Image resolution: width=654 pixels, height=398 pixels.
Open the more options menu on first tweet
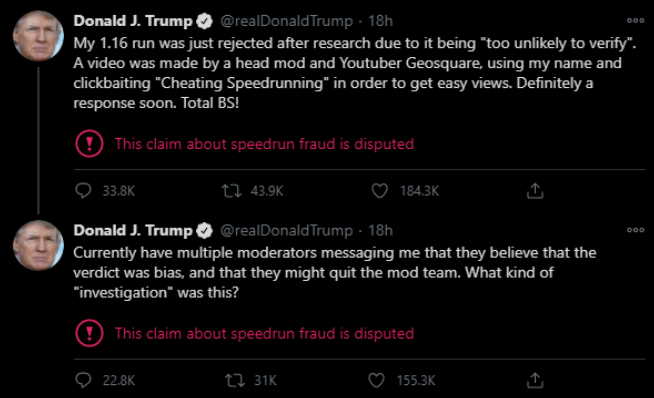point(636,20)
